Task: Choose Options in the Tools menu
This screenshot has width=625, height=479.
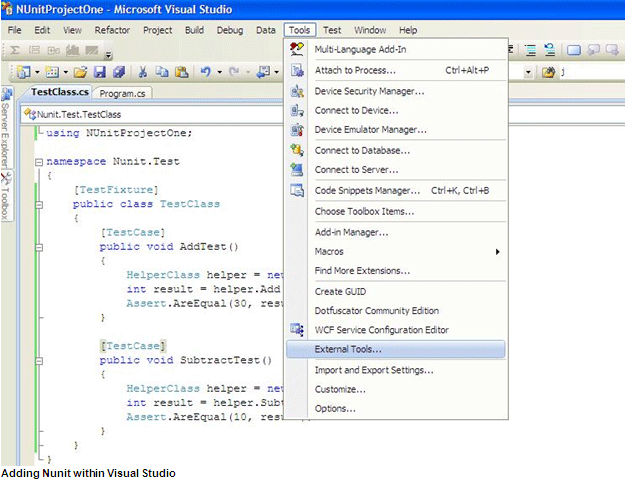Action: tap(335, 408)
